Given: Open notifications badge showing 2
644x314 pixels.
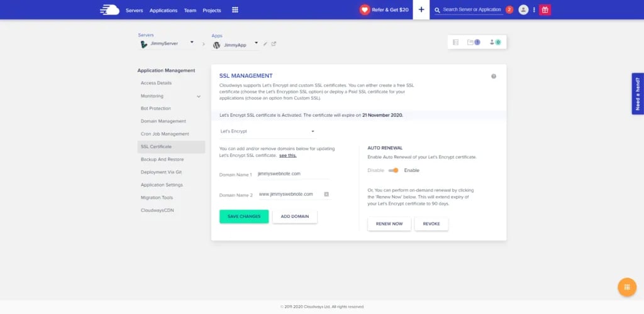Looking at the screenshot, I should click(509, 10).
